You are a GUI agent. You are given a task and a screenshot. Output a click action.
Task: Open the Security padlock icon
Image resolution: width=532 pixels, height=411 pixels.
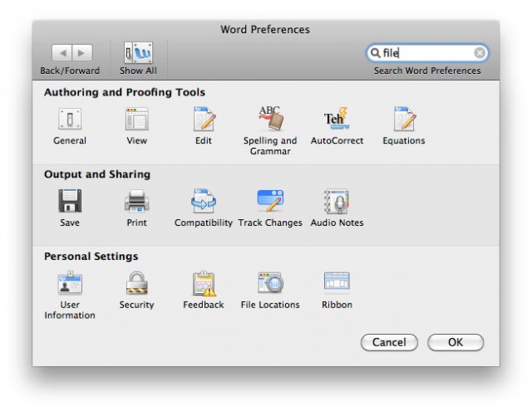tap(136, 282)
